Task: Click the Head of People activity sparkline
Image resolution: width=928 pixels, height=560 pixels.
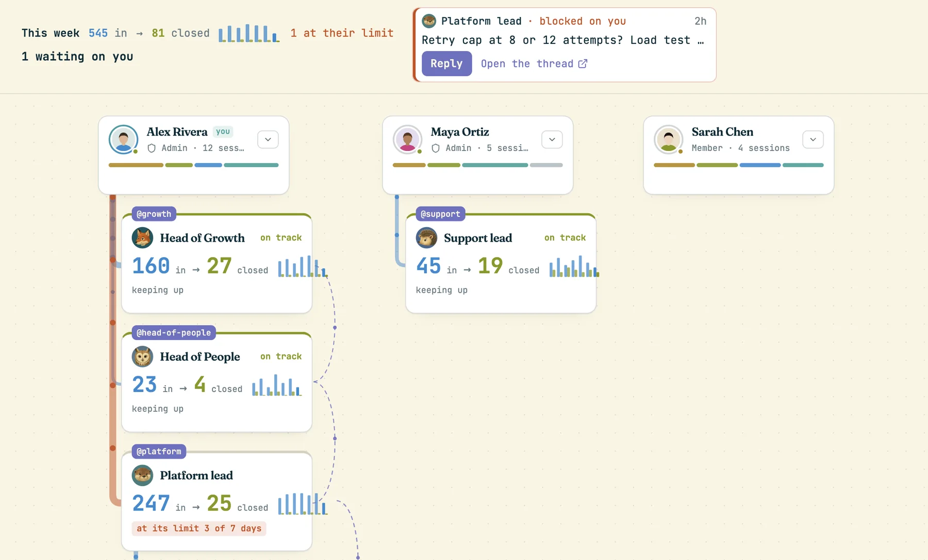Action: 277,385
